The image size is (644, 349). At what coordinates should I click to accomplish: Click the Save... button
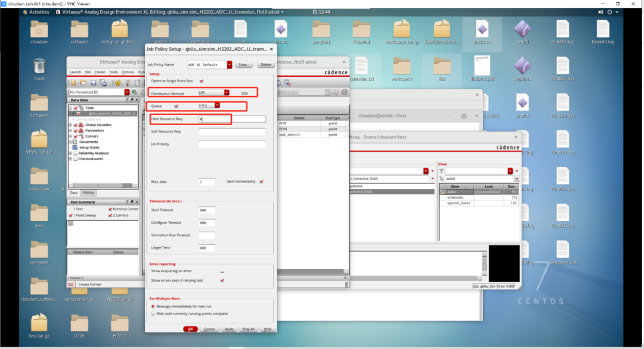tap(244, 64)
